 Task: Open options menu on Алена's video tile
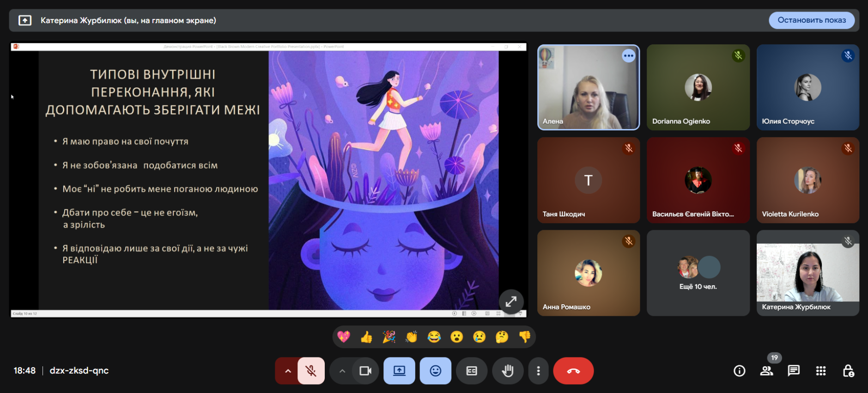click(628, 56)
